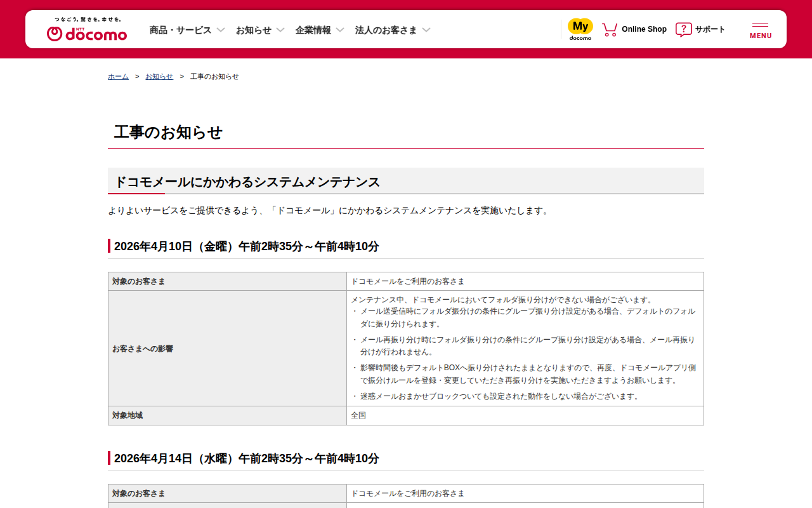Click the 対象のお客さま cell under April 14
The image size is (812, 508).
pos(227,493)
